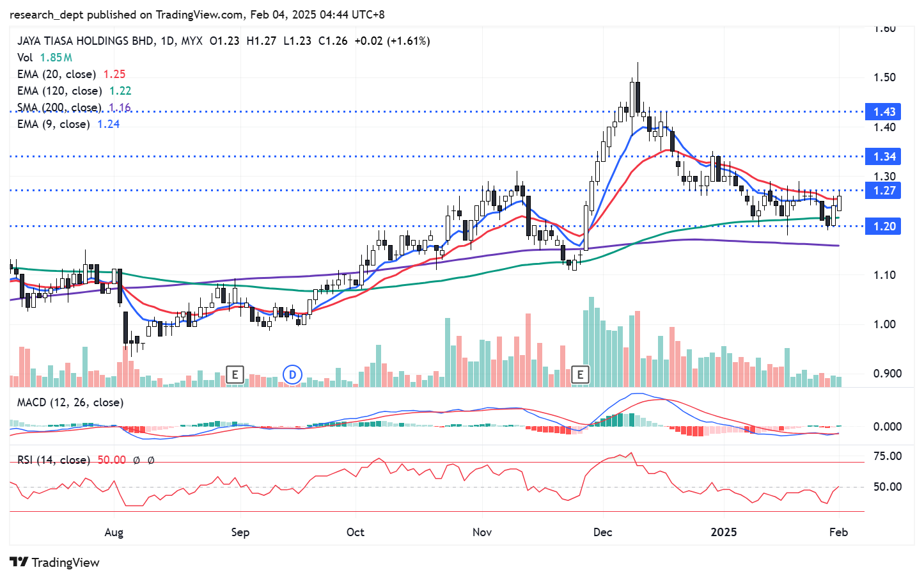Click the earnings E marker before December
The width and height of the screenshot is (924, 579).
tap(580, 374)
